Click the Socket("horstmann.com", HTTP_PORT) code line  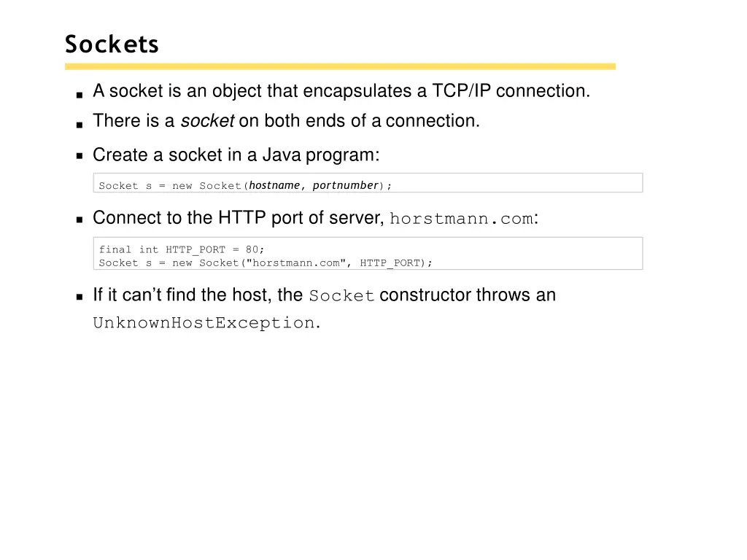266,262
